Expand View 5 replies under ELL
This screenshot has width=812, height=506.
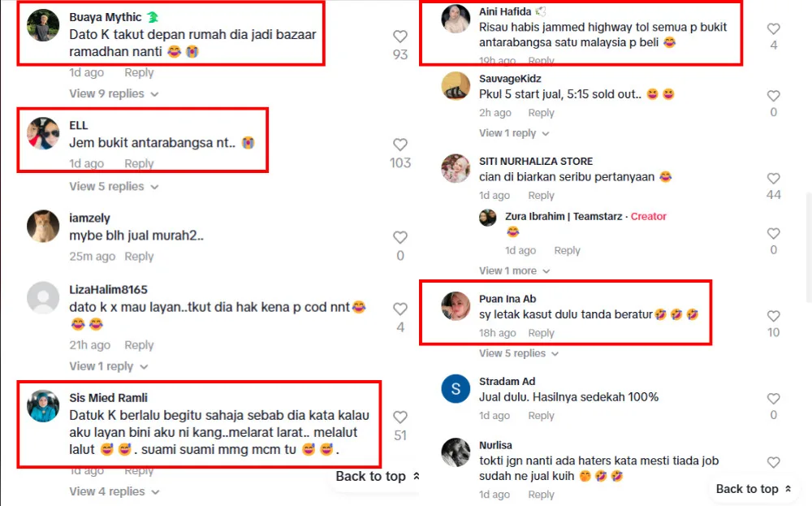[114, 187]
